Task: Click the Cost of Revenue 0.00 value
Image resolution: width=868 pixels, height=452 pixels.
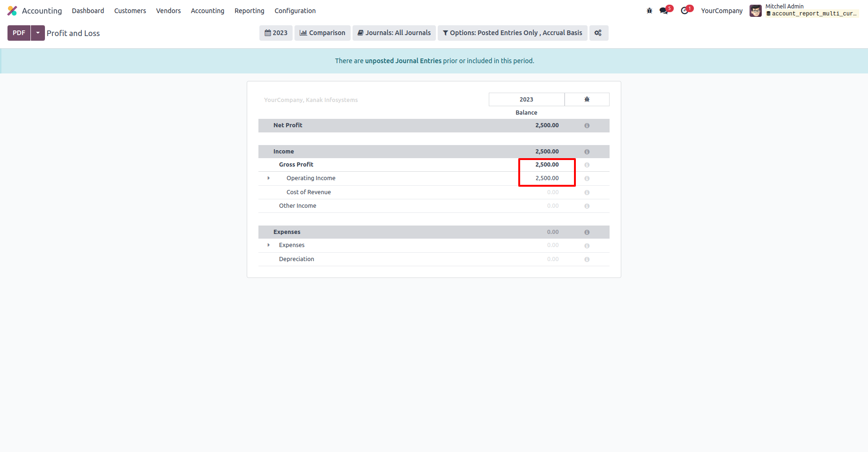Action: click(x=553, y=192)
